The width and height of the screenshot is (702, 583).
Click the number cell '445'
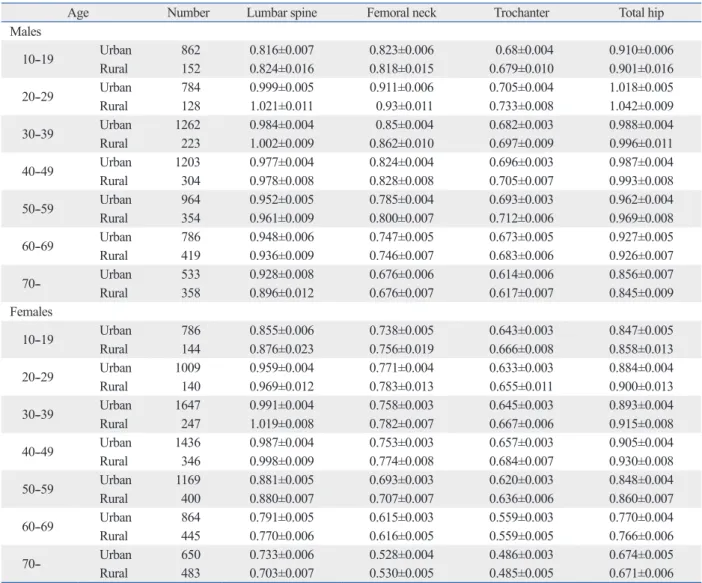click(191, 536)
